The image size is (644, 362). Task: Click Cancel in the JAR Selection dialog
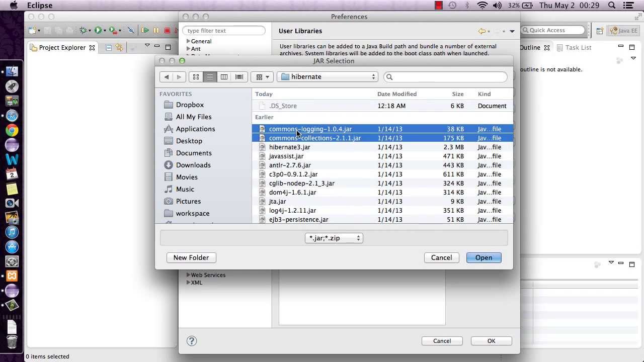(441, 257)
